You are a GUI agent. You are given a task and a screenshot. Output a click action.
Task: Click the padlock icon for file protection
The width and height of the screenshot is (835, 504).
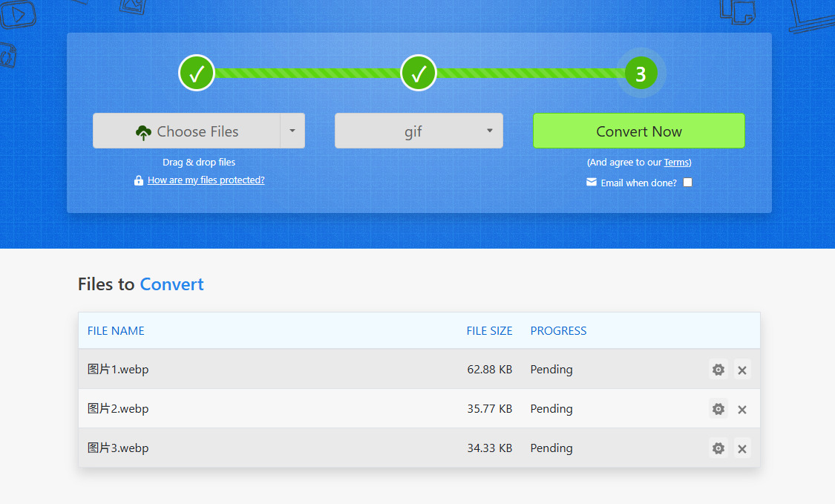tap(139, 180)
